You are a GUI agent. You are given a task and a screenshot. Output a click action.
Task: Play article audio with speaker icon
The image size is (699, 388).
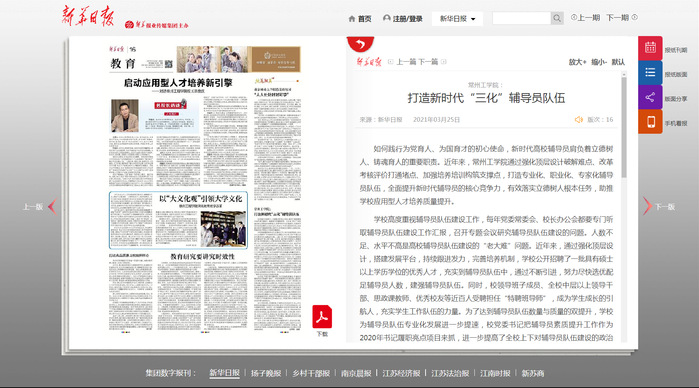tap(579, 120)
